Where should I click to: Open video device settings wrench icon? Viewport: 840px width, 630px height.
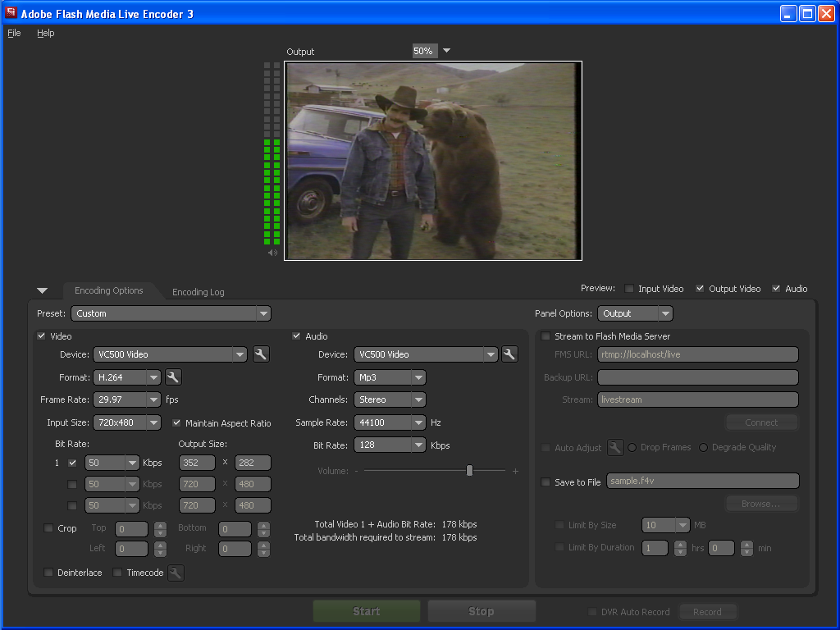pos(261,354)
